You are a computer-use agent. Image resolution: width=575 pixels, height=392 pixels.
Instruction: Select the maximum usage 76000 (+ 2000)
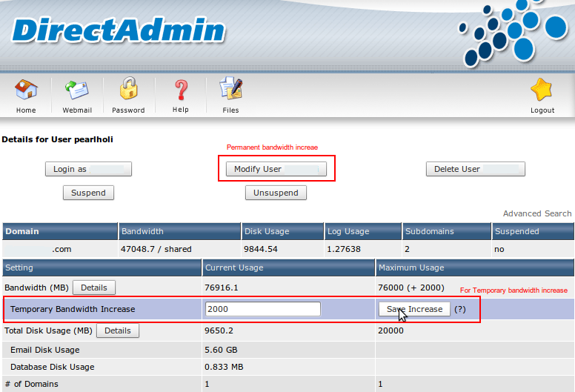[411, 288]
